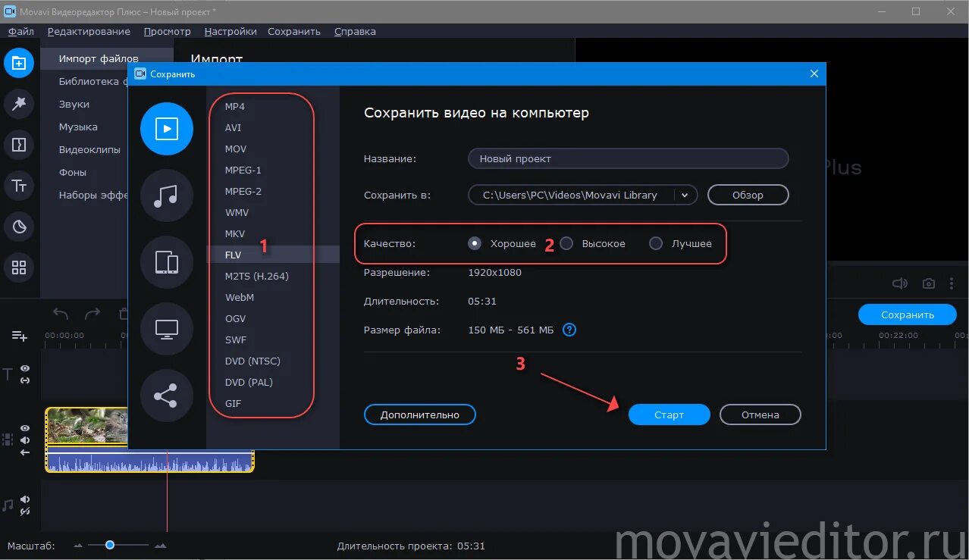Image resolution: width=969 pixels, height=560 pixels.
Task: Open the Stickers icon in sidebar
Action: [19, 227]
